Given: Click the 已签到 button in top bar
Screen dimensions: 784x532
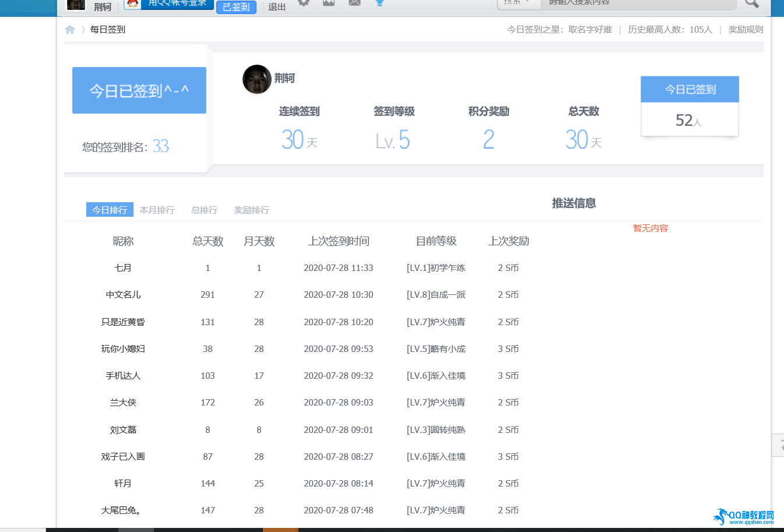Looking at the screenshot, I should coord(236,7).
